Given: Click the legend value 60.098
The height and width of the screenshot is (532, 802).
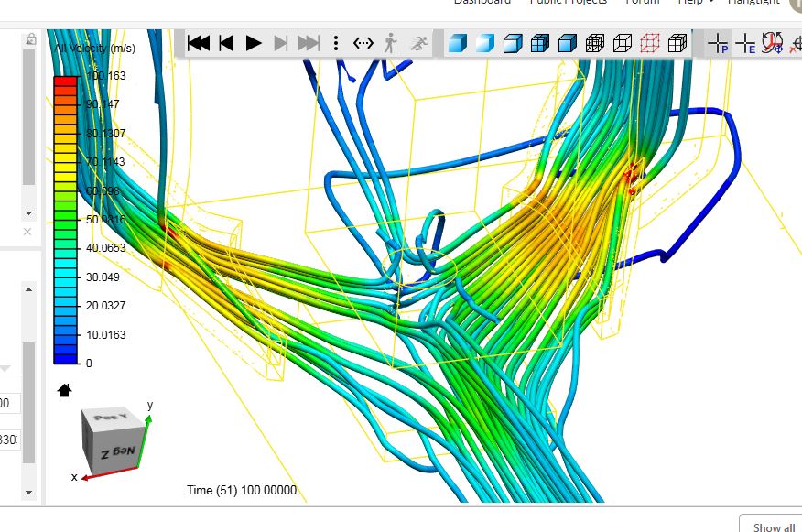Looking at the screenshot, I should click(x=103, y=190).
